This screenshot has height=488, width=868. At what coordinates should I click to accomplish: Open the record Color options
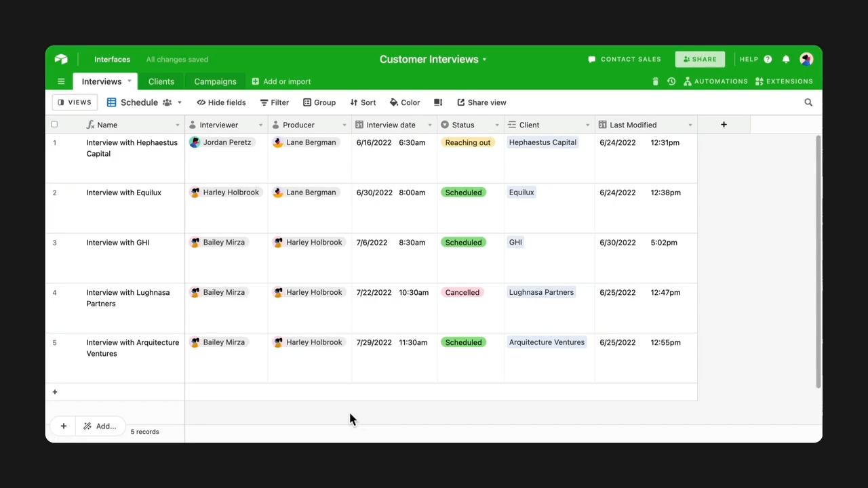[404, 102]
